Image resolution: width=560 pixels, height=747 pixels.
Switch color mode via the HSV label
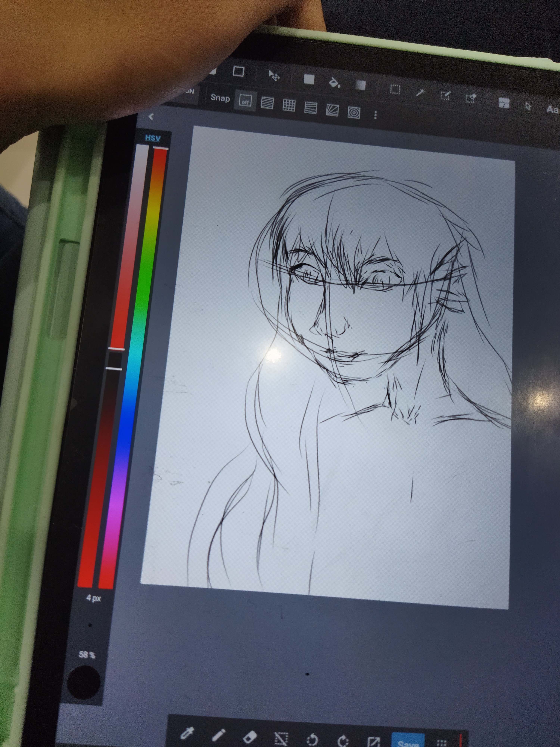click(x=153, y=138)
